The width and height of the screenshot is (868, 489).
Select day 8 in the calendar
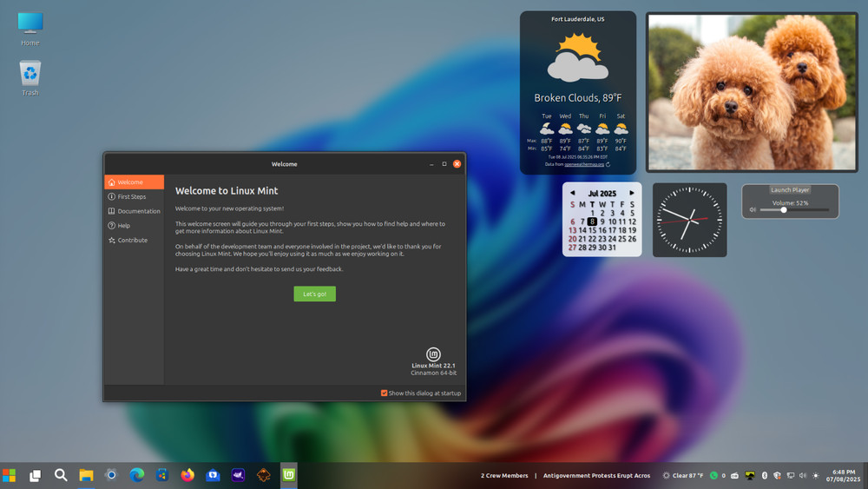pyautogui.click(x=592, y=221)
